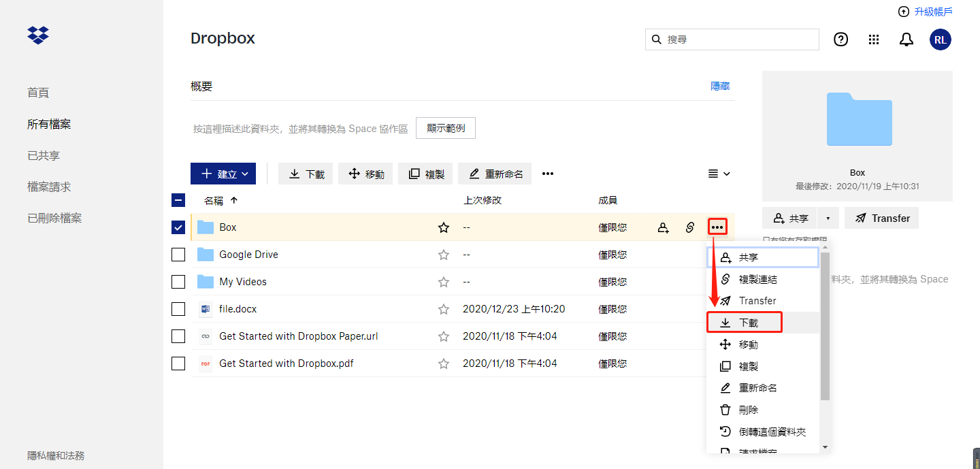Click 共享 button in details panel
Viewport: 980px width, 469px height.
tap(790, 218)
